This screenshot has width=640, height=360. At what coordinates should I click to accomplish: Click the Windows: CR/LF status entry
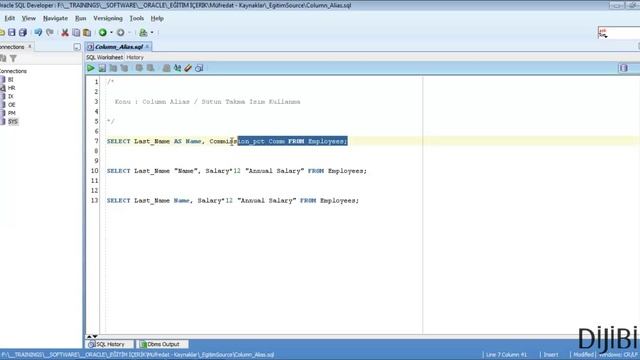pyautogui.click(x=618, y=355)
